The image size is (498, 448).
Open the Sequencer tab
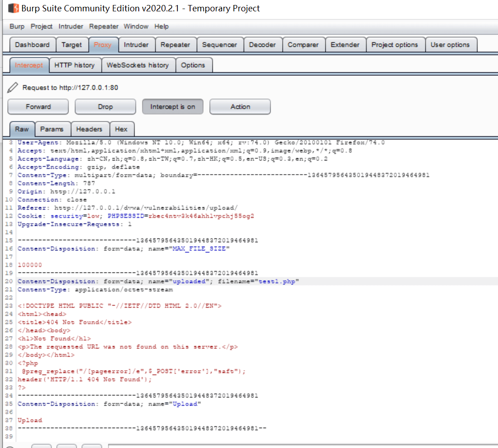click(220, 44)
